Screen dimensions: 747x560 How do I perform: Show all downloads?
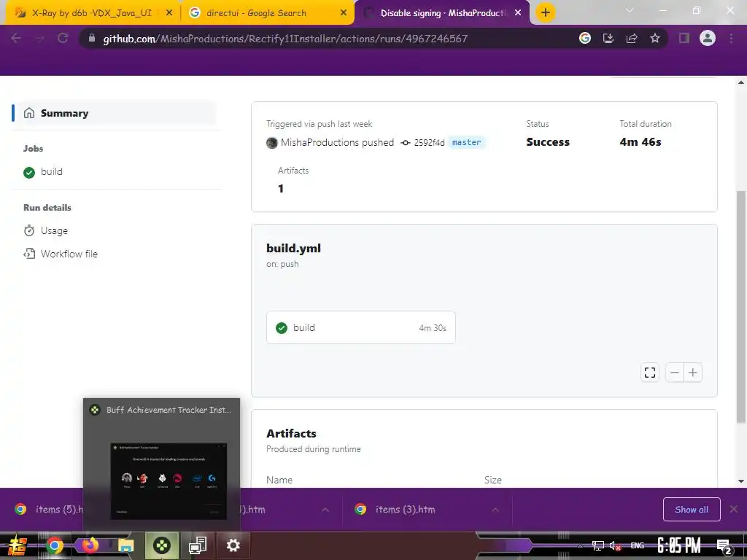pyautogui.click(x=692, y=510)
